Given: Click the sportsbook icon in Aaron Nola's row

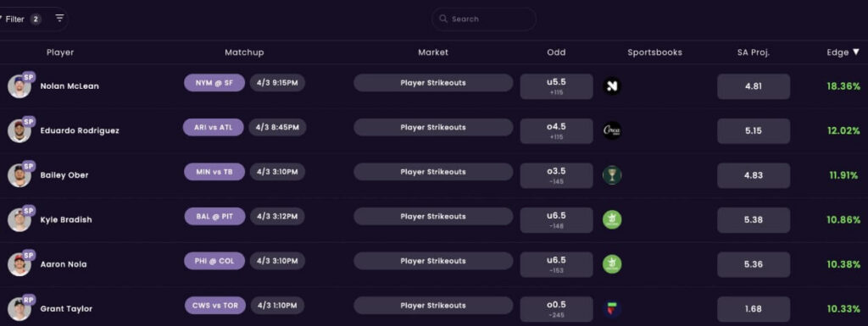Looking at the screenshot, I should pos(612,264).
